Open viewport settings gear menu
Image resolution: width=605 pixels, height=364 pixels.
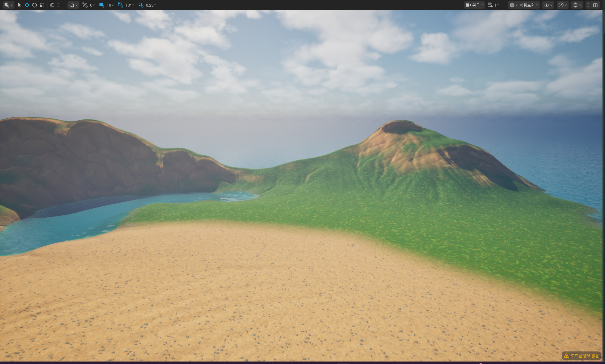(577, 5)
